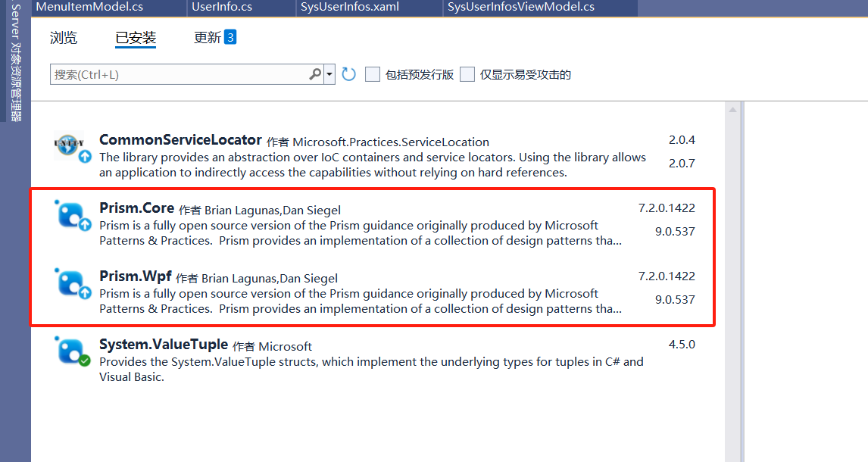
Task: Select the 已安装 tab
Action: pyautogui.click(x=136, y=38)
